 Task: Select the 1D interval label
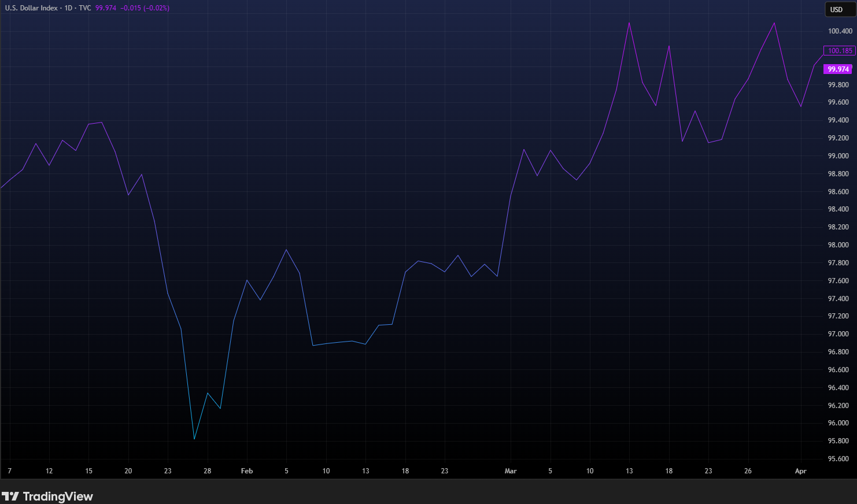(x=68, y=8)
